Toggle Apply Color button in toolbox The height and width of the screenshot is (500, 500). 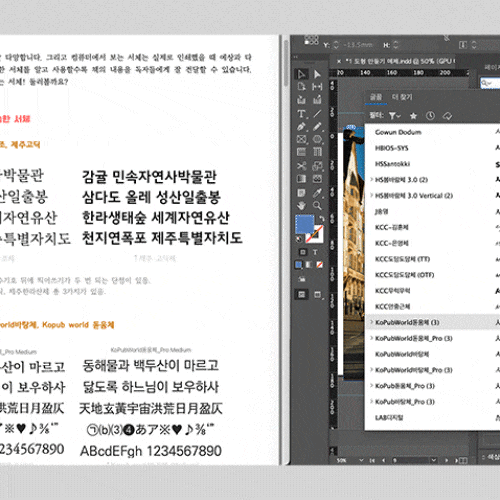(299, 265)
